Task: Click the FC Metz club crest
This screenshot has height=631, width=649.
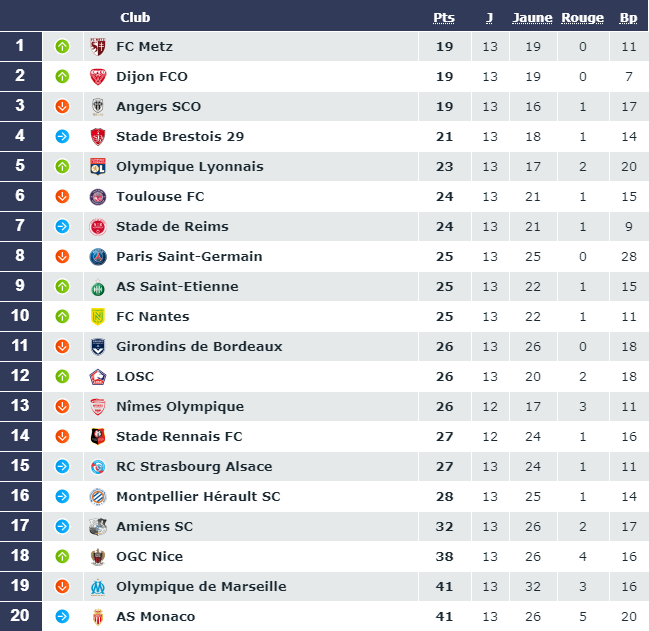Action: coord(98,47)
